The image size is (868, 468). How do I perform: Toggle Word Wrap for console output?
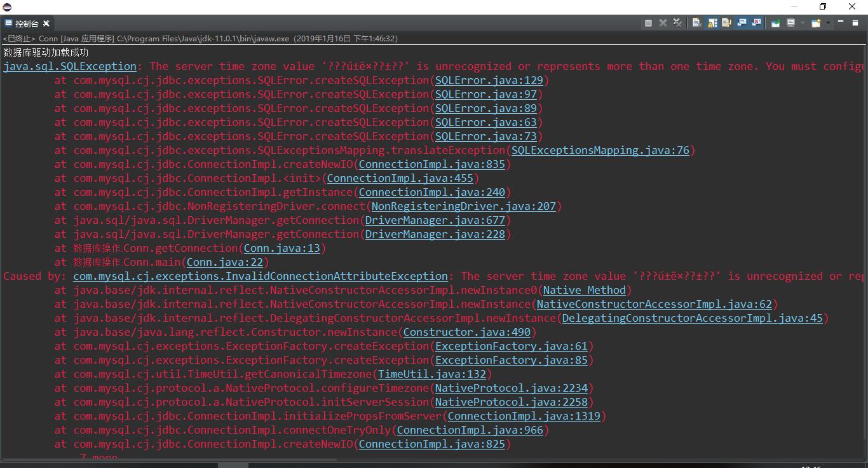pos(726,23)
